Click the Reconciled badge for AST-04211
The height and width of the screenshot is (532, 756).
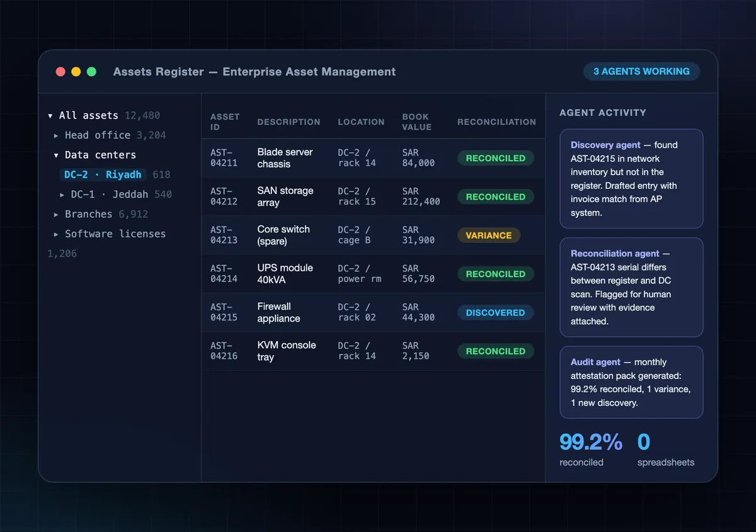tap(495, 158)
